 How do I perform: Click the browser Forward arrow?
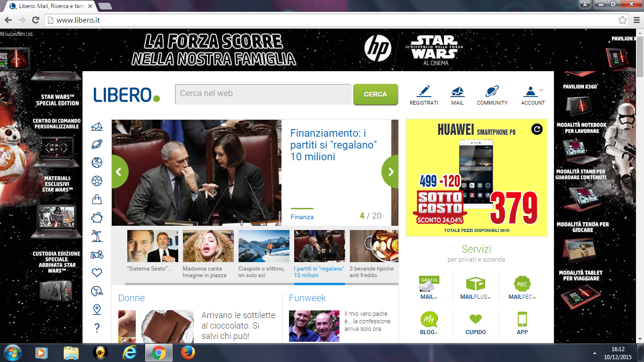22,20
